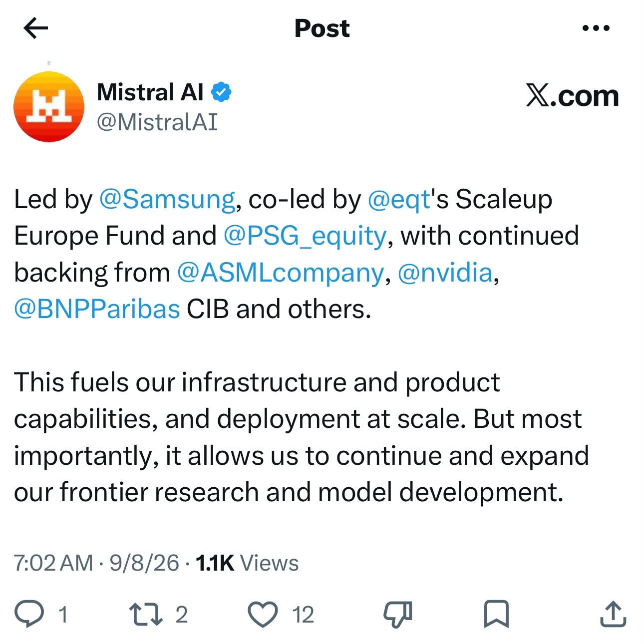Bookmark this post
644x644 pixels.
tap(496, 614)
